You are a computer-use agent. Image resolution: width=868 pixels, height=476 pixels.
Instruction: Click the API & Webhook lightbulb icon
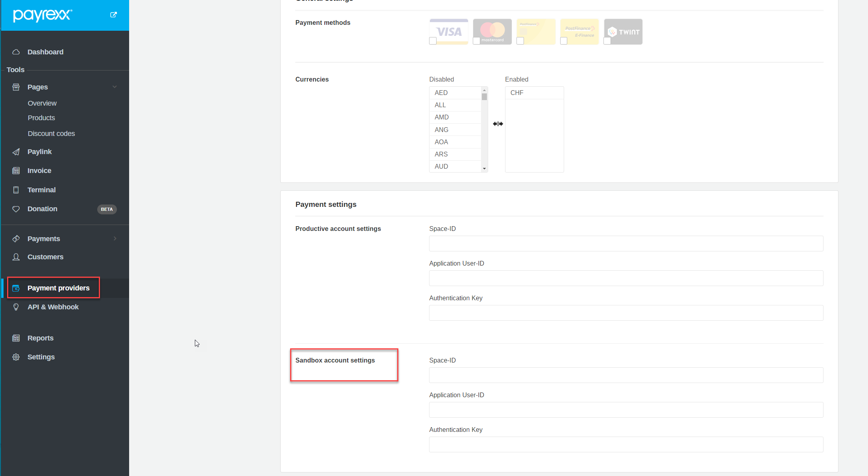point(16,307)
